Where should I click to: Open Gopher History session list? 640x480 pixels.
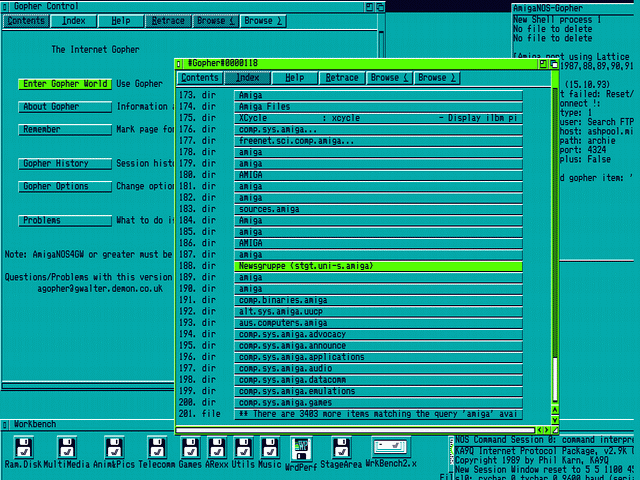click(x=64, y=164)
